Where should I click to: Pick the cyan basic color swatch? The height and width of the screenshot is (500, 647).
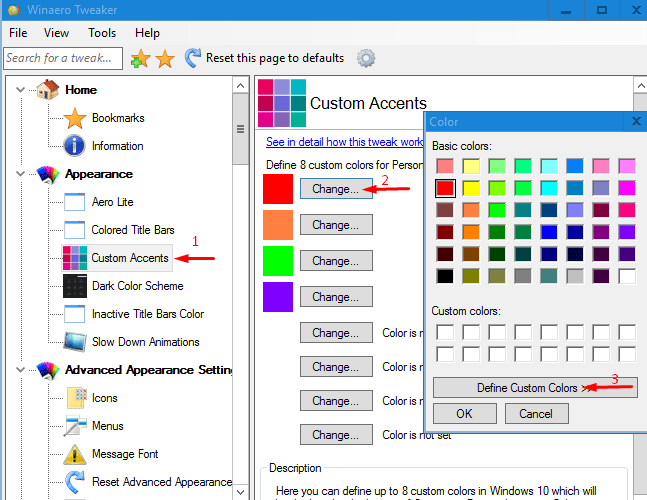[549, 189]
